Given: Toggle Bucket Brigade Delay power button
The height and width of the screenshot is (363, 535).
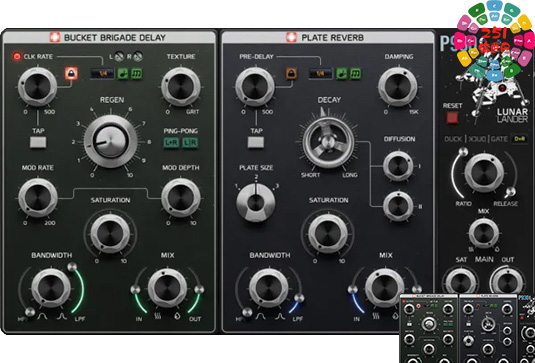Looking at the screenshot, I should 55,37.
